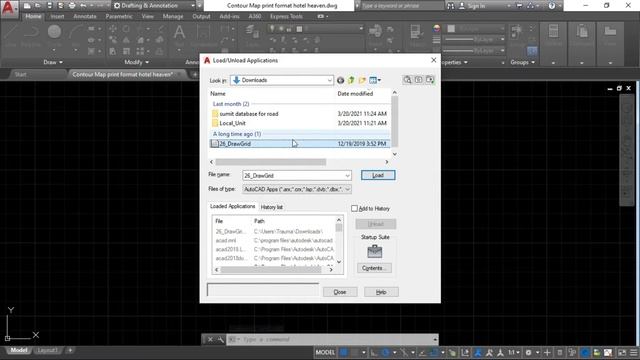Click the Help button in dialog
This screenshot has height=360, width=640.
[x=381, y=292]
